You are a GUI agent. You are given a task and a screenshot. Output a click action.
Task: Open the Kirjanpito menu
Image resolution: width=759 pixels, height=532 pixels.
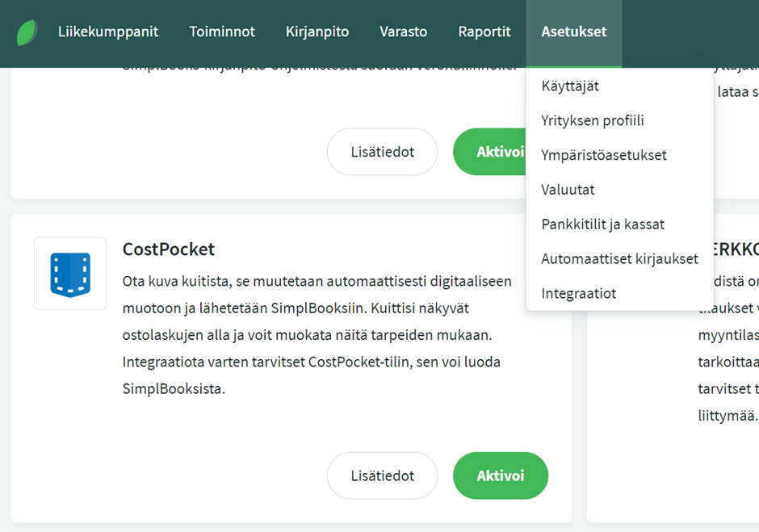pyautogui.click(x=317, y=32)
